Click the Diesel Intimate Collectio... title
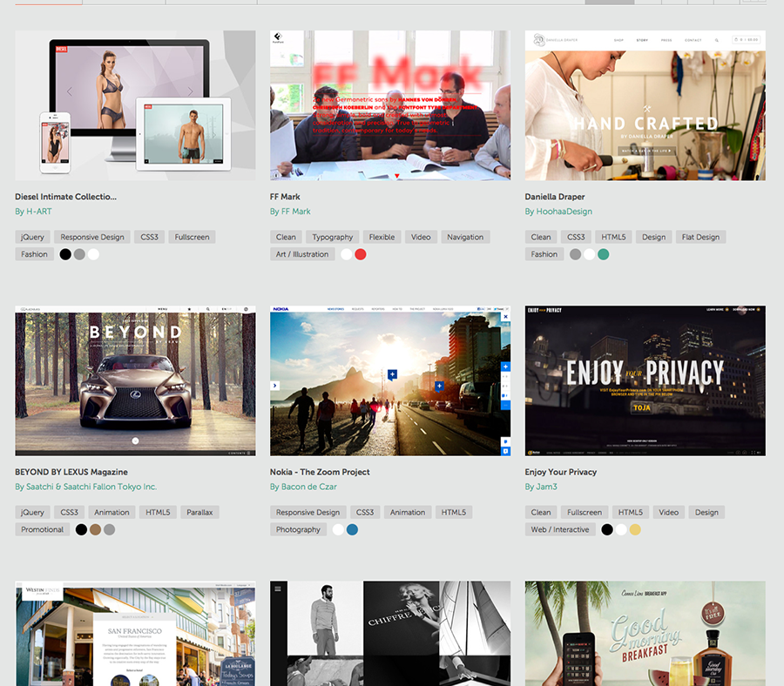This screenshot has height=686, width=784. [65, 197]
